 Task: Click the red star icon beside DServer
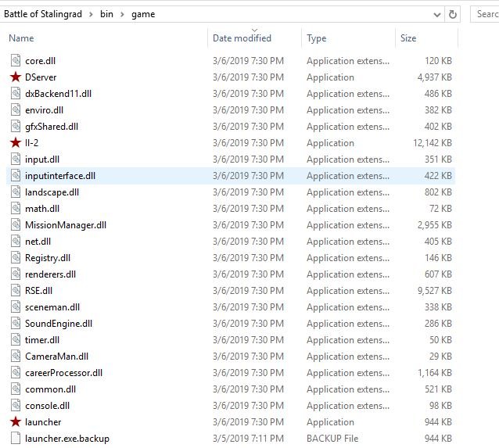[16, 77]
